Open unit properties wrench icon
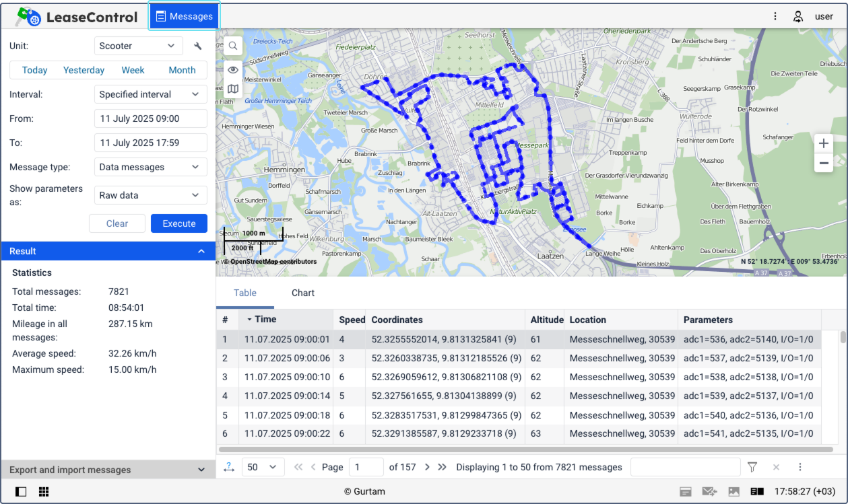 [x=198, y=46]
